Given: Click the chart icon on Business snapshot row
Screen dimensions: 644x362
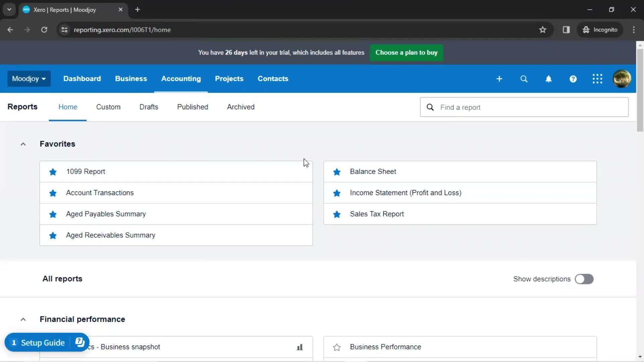Looking at the screenshot, I should pyautogui.click(x=300, y=347).
